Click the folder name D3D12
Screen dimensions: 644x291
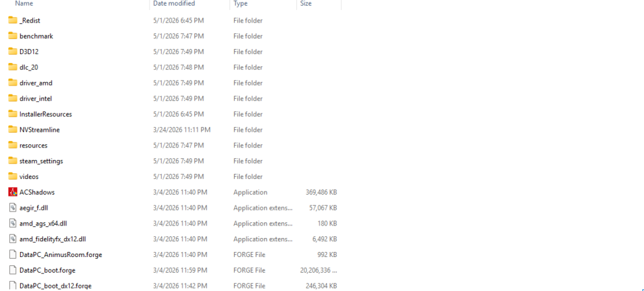pyautogui.click(x=29, y=52)
